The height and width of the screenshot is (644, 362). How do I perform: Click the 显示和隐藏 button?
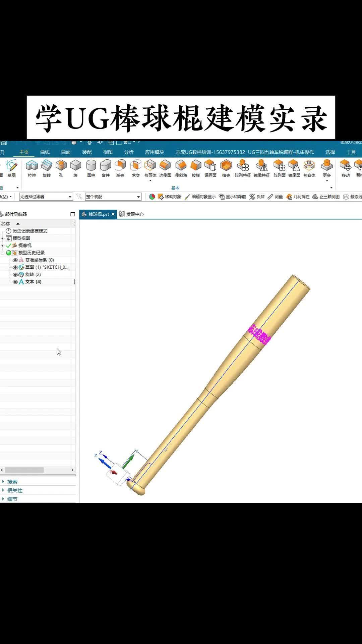(232, 197)
